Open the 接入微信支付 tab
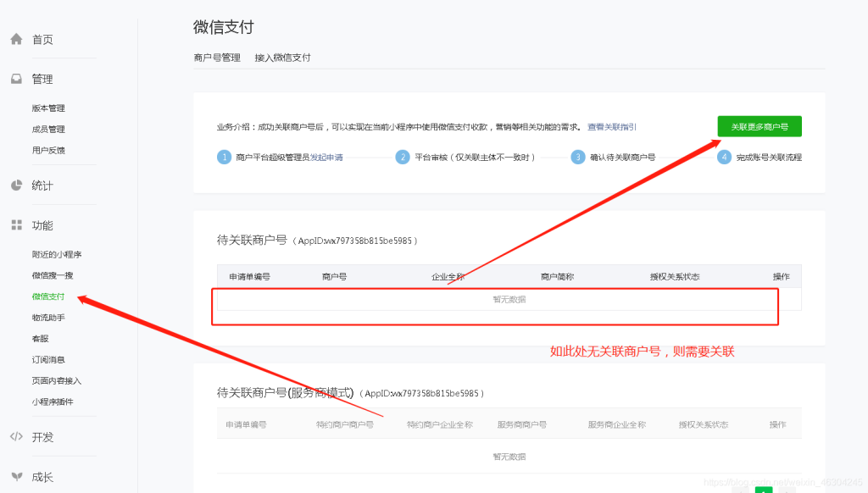Viewport: 868px width, 493px height. [282, 58]
